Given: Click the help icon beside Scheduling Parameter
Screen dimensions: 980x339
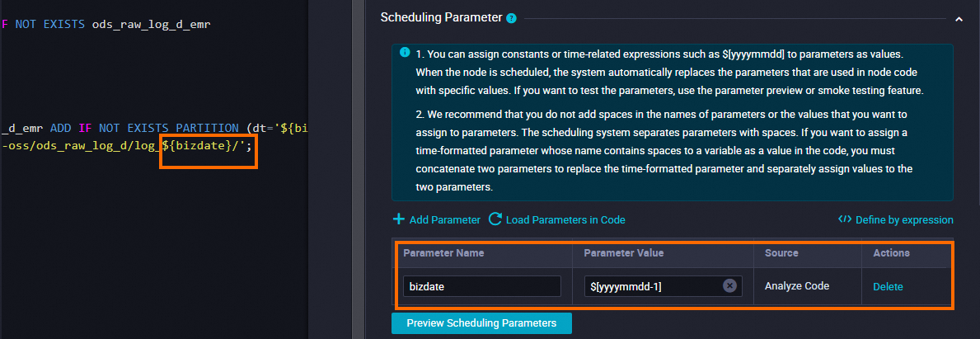Looking at the screenshot, I should (511, 17).
